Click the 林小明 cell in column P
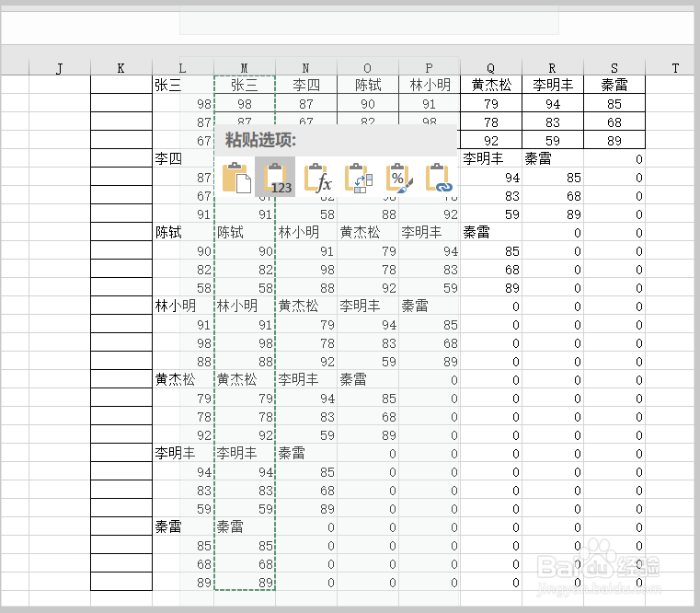Screen dimensions: 700x613 tap(430, 85)
